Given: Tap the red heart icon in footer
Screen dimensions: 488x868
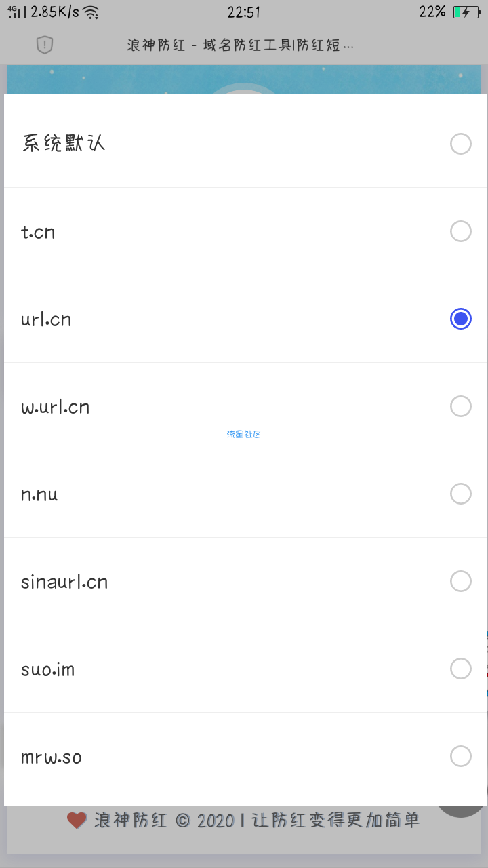Looking at the screenshot, I should pyautogui.click(x=77, y=821).
